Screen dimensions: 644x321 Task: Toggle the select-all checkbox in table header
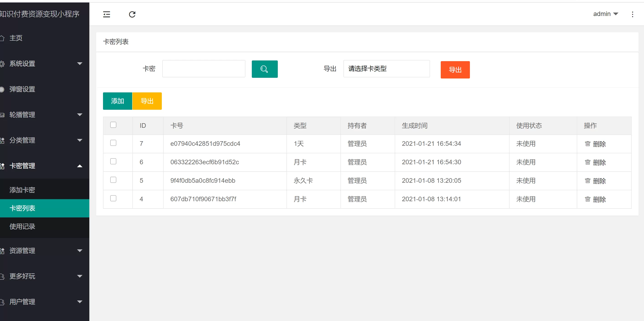(x=113, y=125)
